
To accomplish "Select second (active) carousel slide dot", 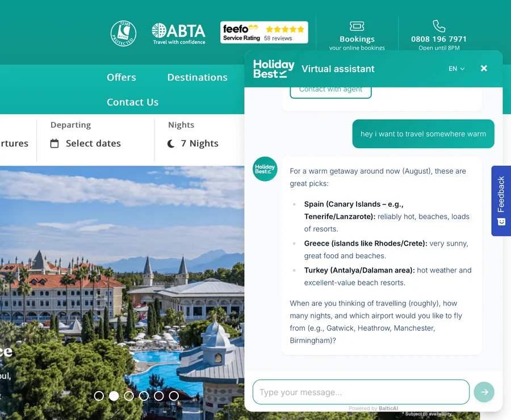I will tap(114, 396).
